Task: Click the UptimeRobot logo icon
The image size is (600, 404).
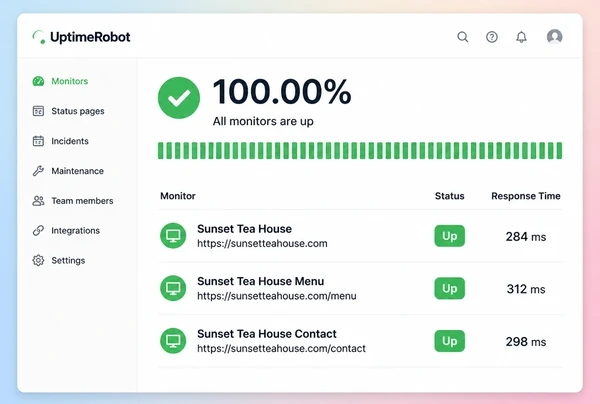Action: click(39, 37)
